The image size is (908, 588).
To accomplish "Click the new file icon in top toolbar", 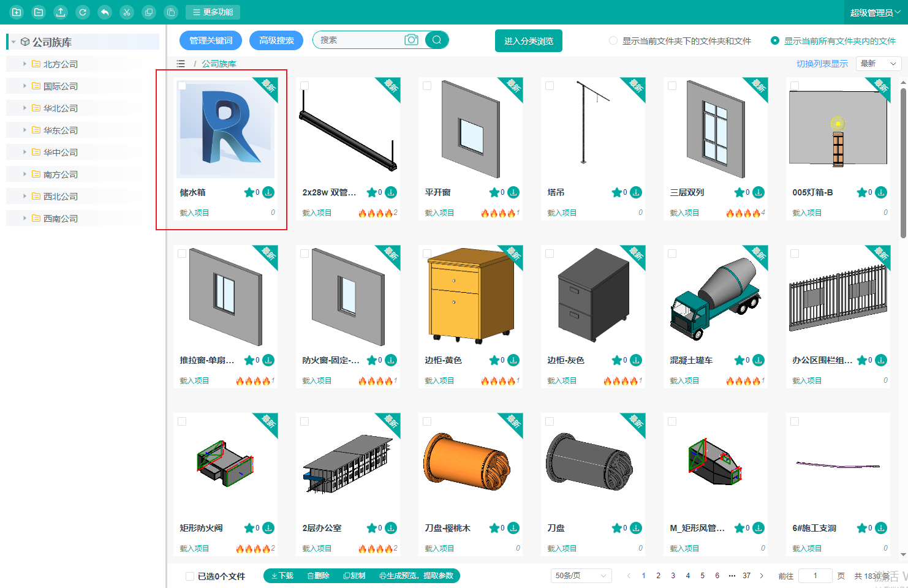I will click(x=17, y=12).
